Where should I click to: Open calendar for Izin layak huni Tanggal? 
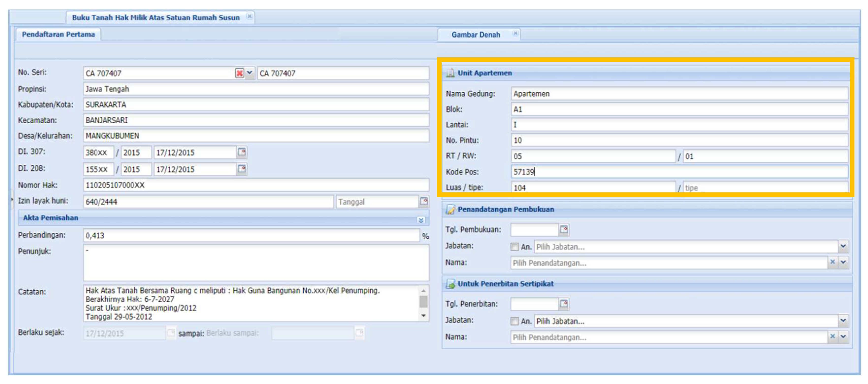pyautogui.click(x=424, y=201)
